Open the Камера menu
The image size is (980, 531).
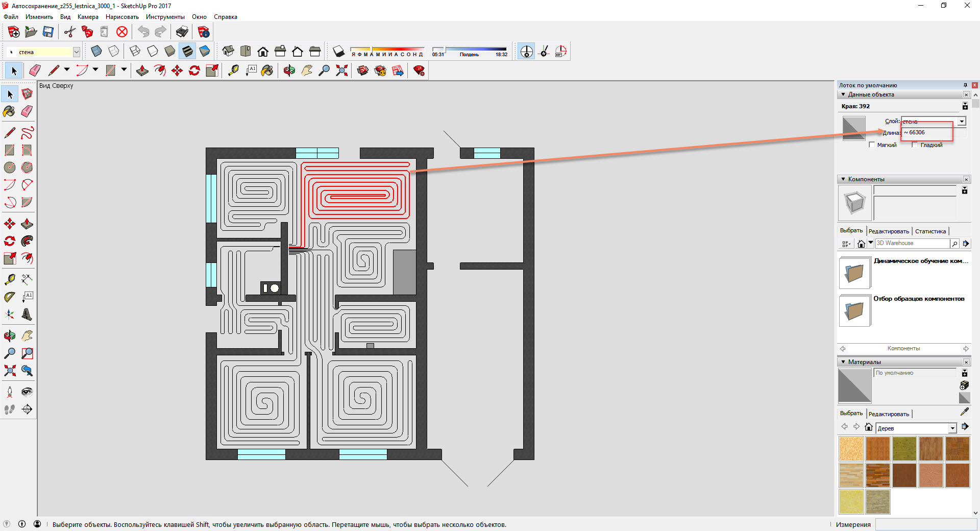[88, 17]
